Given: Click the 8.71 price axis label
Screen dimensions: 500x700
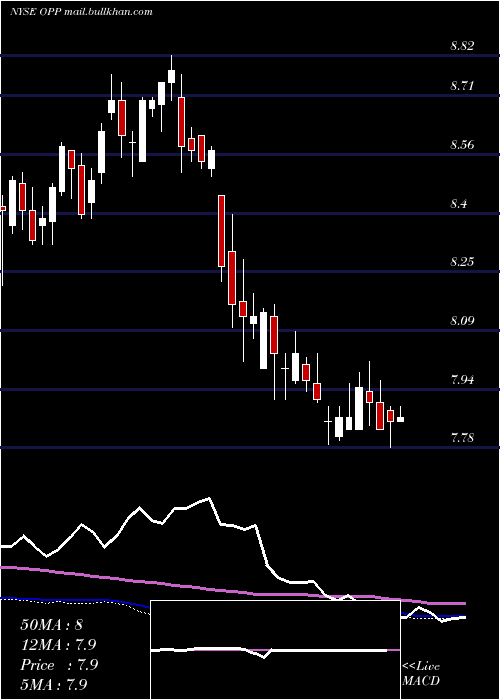Looking at the screenshot, I should [462, 85].
